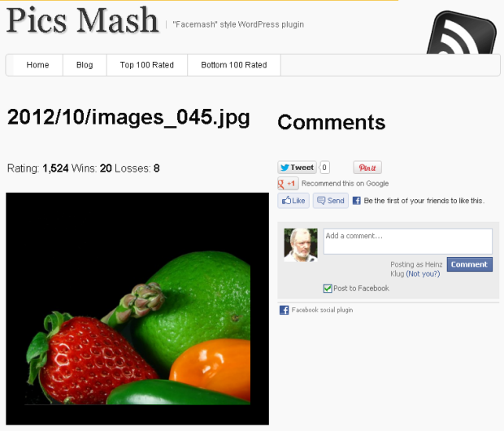This screenshot has width=504, height=431.
Task: Click the Facebook social plugin link
Action: pos(322,310)
